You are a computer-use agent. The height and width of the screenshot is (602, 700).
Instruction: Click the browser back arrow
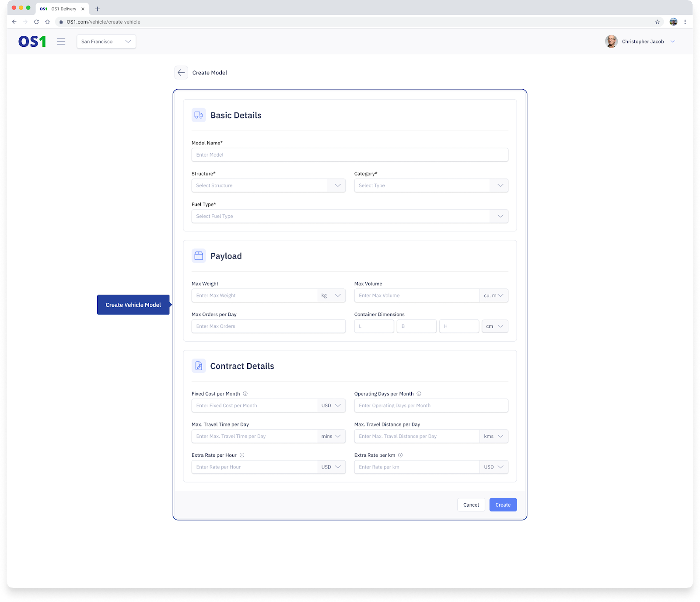pyautogui.click(x=14, y=22)
